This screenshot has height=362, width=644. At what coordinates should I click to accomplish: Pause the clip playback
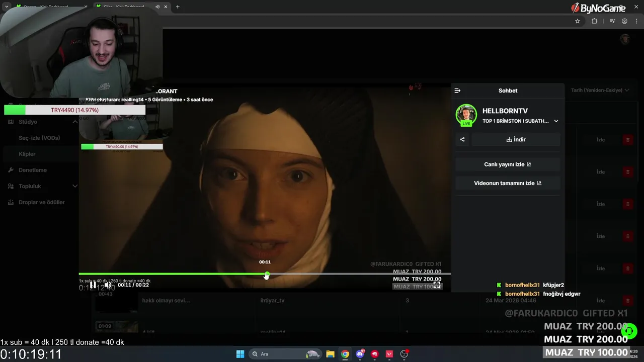(x=93, y=285)
